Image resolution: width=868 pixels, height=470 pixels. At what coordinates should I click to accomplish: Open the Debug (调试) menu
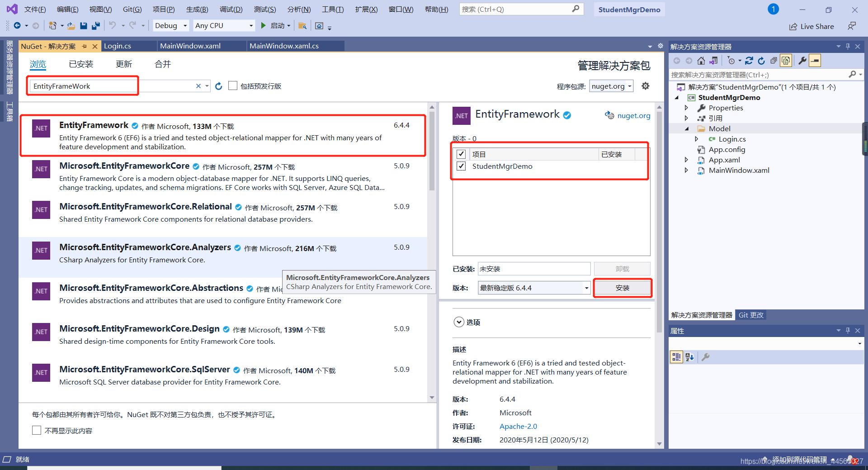point(231,9)
